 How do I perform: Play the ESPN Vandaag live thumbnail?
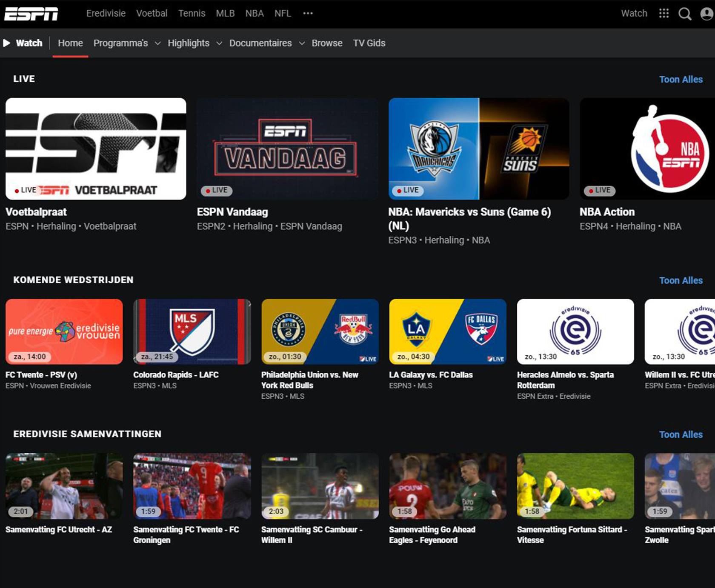(287, 148)
